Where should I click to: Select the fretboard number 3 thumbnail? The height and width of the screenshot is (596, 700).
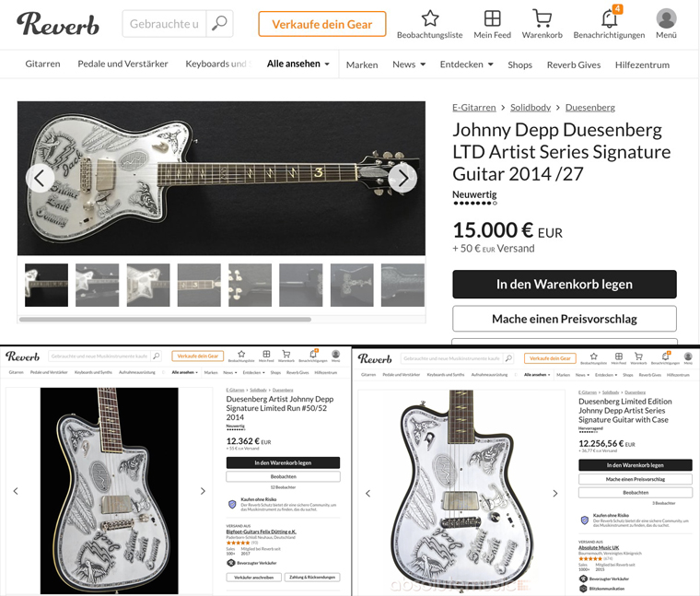click(x=199, y=285)
